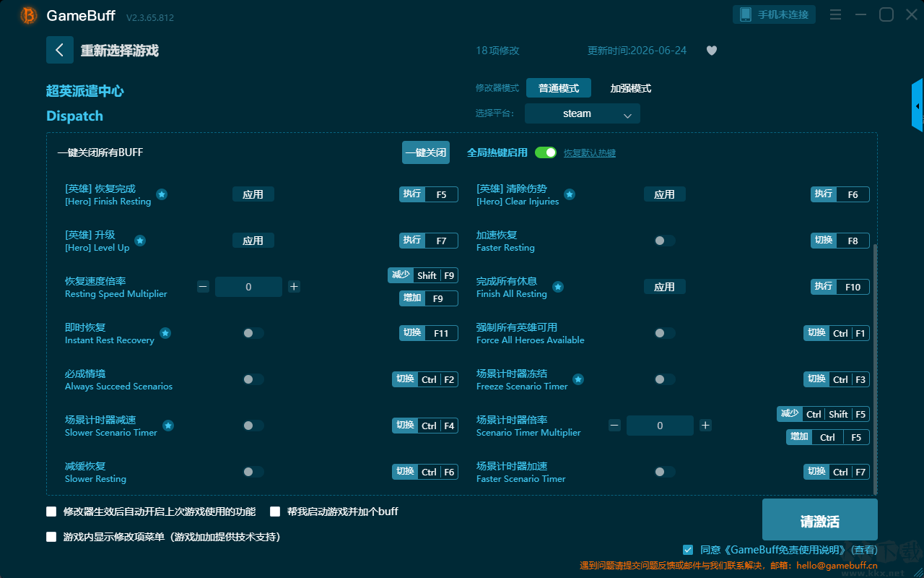Click 一键关闭 button to disable all buffs
The width and height of the screenshot is (924, 578).
pyautogui.click(x=426, y=152)
